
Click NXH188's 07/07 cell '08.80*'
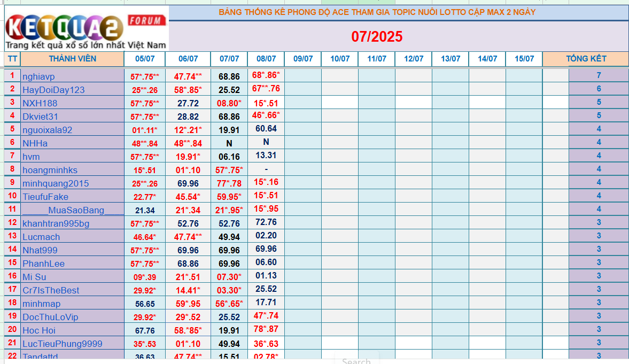229,103
